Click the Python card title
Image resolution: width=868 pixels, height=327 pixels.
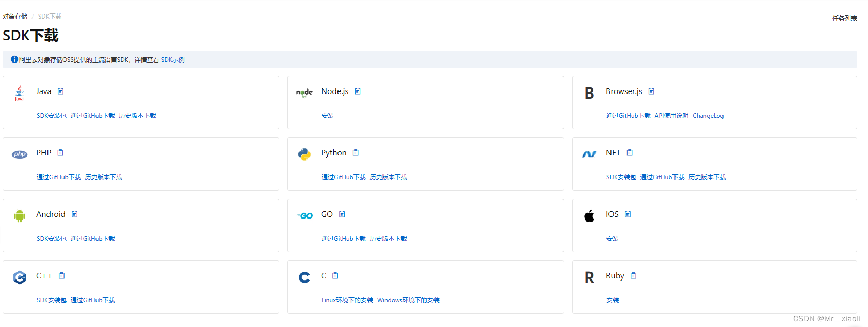tap(334, 153)
